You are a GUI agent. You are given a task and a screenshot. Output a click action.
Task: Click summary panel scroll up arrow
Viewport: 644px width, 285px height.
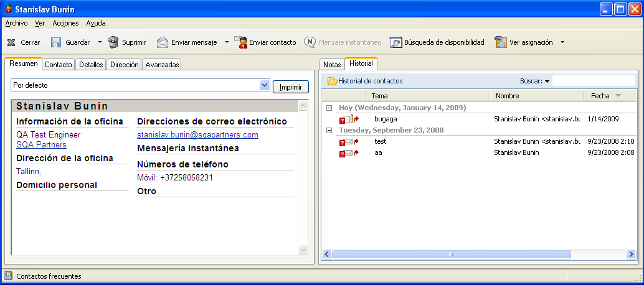click(x=303, y=106)
